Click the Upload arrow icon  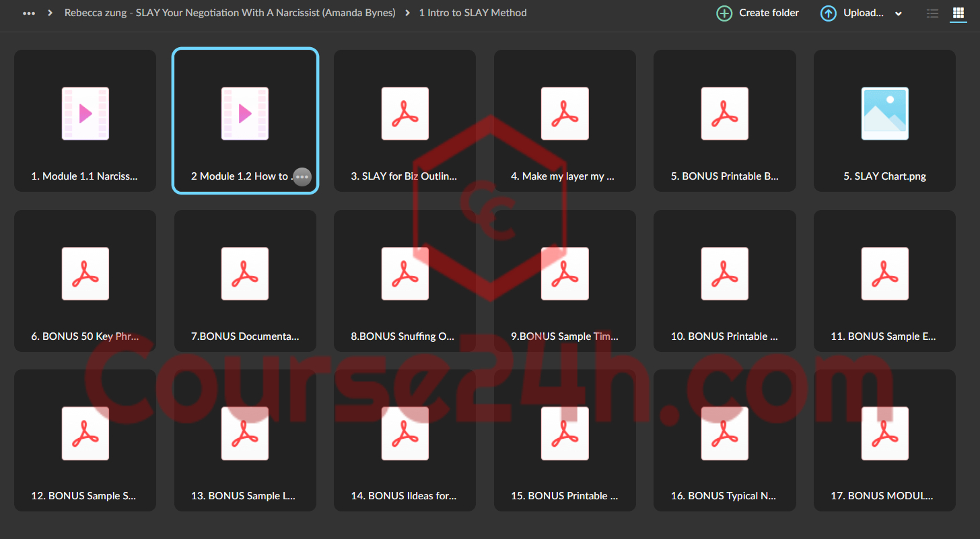click(x=829, y=13)
